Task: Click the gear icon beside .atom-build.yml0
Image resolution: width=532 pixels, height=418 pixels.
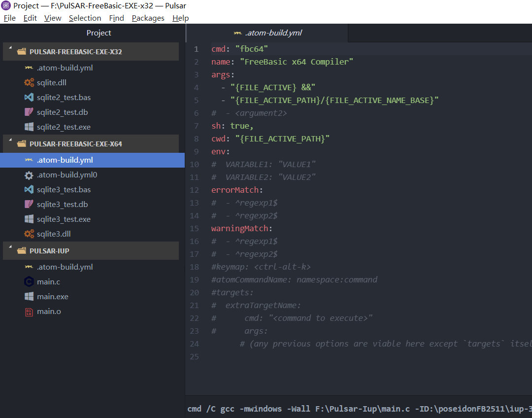Action: point(29,175)
